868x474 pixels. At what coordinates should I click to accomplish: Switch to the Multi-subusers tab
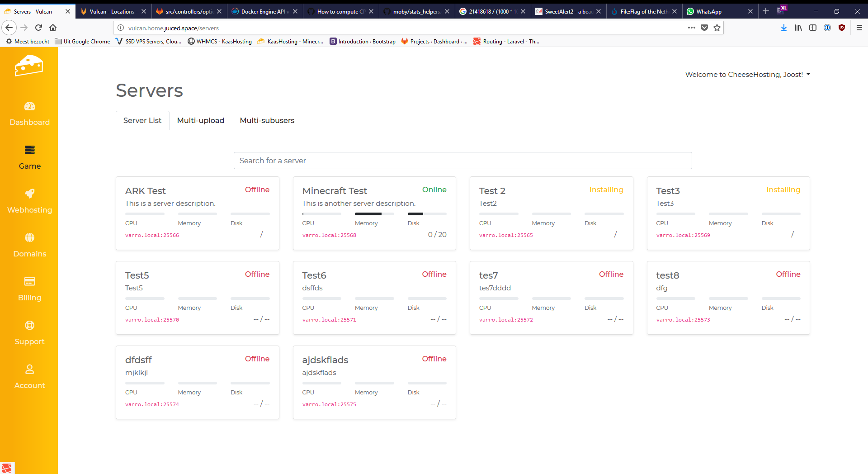(x=267, y=120)
